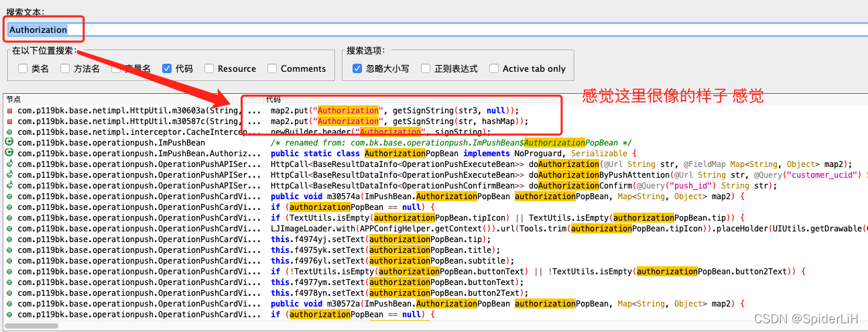Click the 节点 column header

pyautogui.click(x=13, y=99)
